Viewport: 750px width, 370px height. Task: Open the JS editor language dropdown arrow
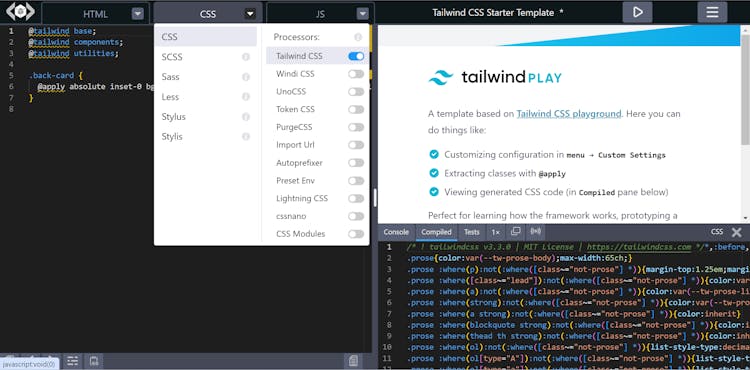point(363,14)
